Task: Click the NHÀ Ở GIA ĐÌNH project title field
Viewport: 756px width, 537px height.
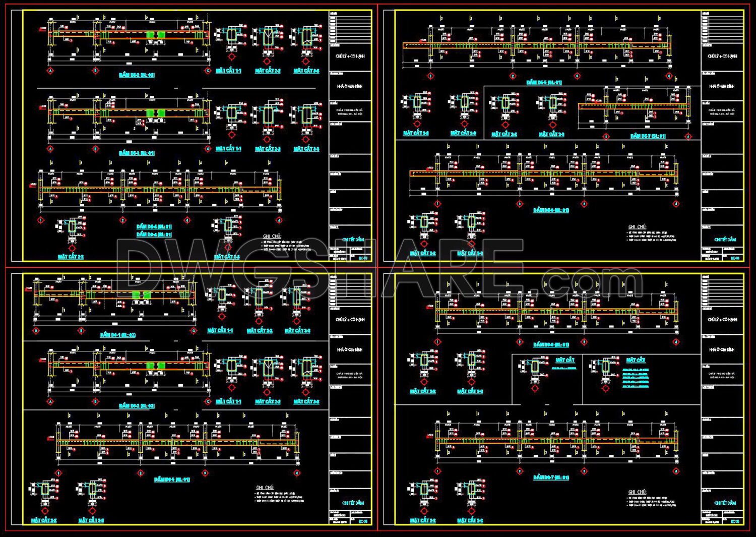Action: [x=350, y=85]
